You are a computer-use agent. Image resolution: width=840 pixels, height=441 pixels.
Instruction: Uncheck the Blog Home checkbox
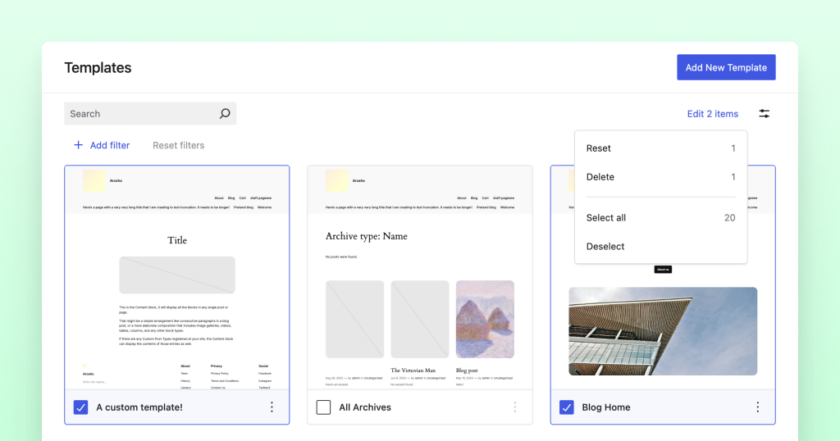point(567,407)
